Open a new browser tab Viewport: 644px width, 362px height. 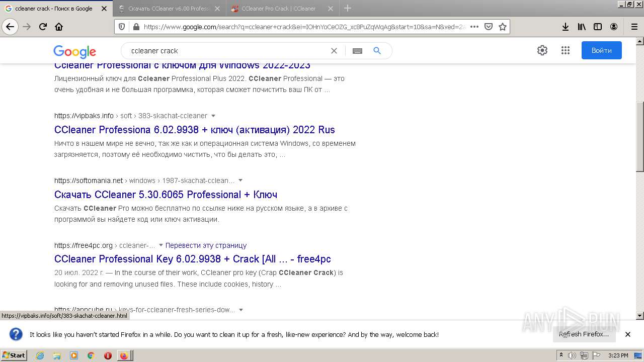click(347, 8)
